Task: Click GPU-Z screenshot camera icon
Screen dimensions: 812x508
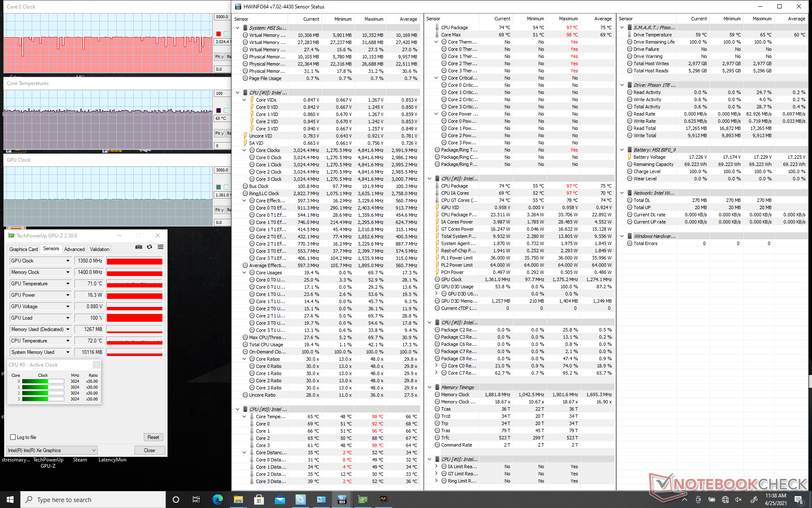Action: (138, 247)
